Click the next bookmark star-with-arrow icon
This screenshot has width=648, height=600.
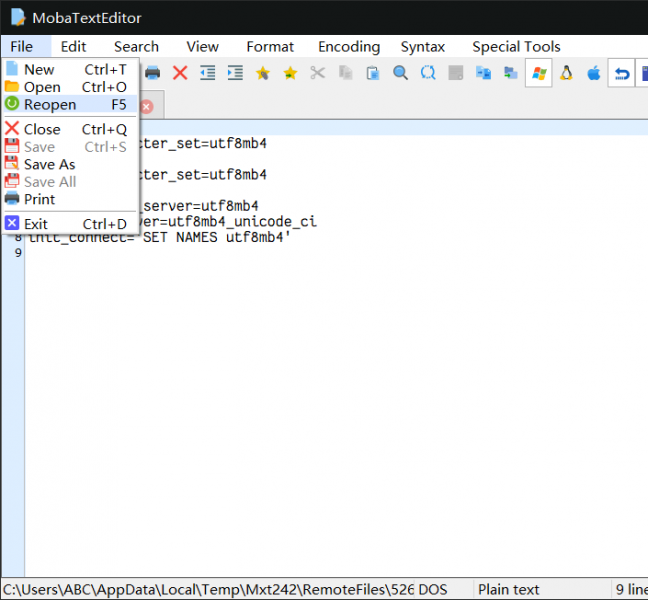click(x=290, y=74)
